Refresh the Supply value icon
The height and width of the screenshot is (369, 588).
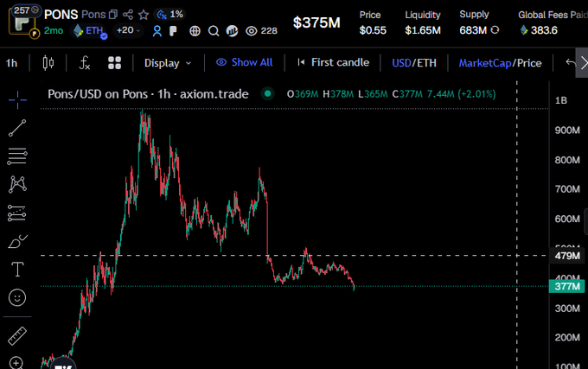[495, 30]
